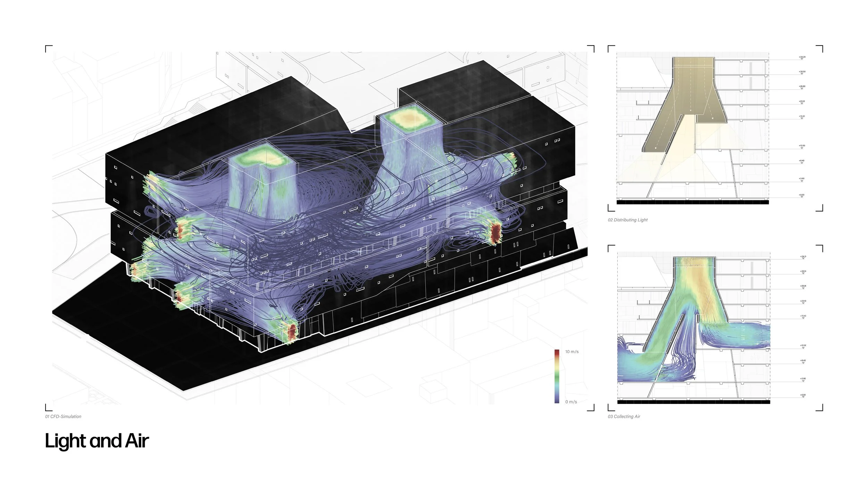
Task: Click the +34.20 elevation marker in Distributing Light section
Action: click(x=802, y=57)
